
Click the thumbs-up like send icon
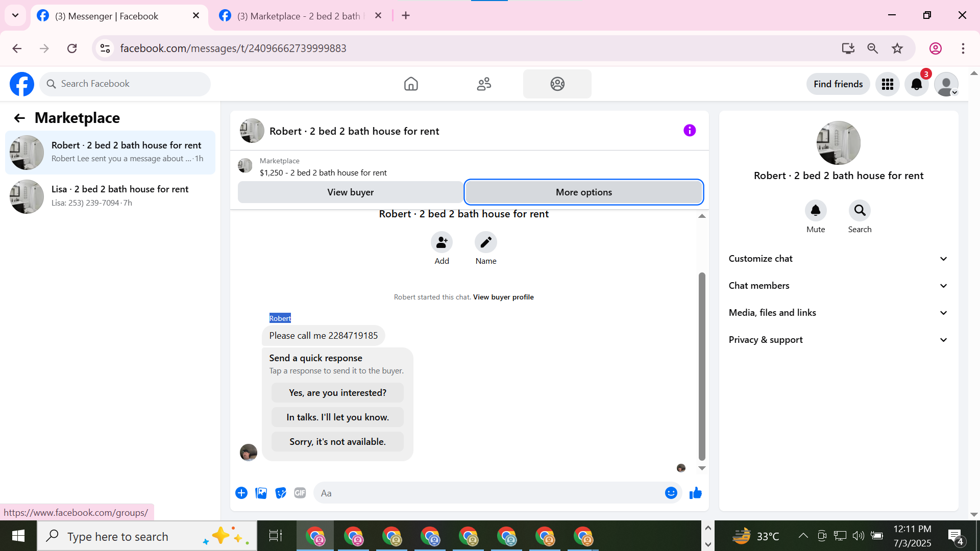[x=695, y=493]
